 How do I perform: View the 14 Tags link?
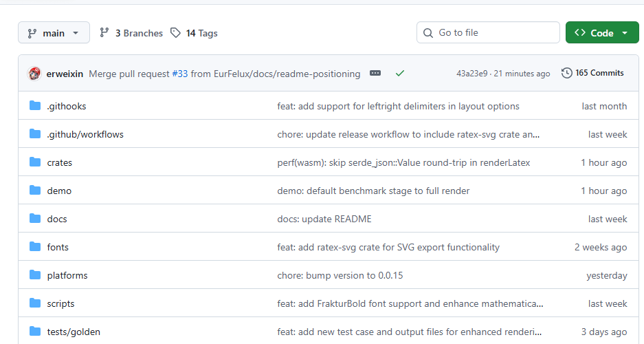click(194, 33)
